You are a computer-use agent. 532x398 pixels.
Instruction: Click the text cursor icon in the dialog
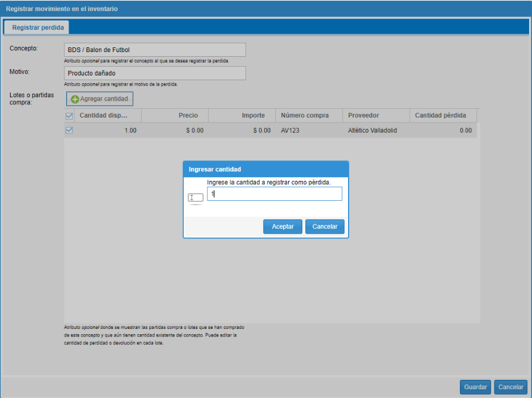195,198
